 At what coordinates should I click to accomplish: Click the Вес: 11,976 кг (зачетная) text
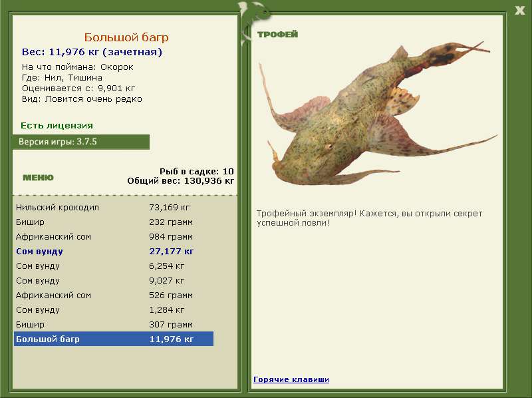pos(92,52)
